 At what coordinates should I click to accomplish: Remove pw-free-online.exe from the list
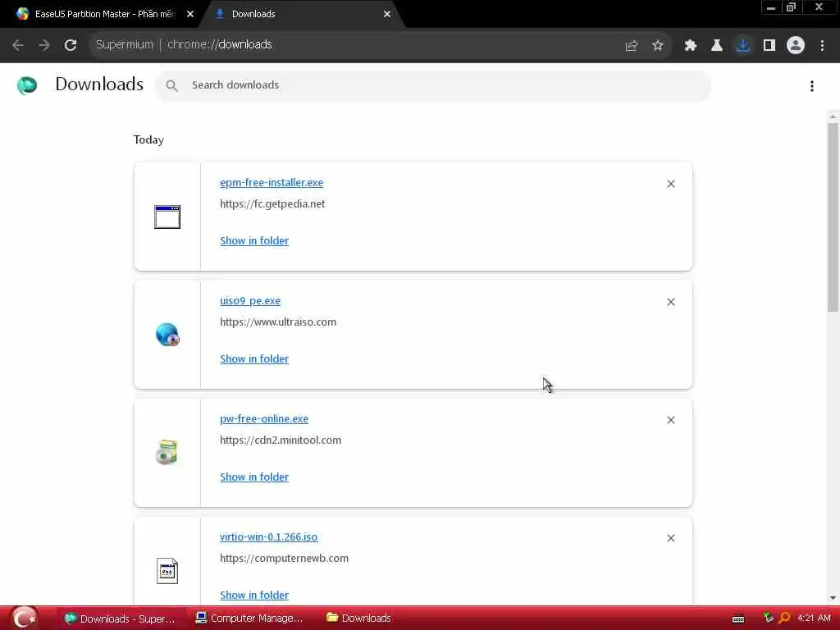tap(671, 420)
